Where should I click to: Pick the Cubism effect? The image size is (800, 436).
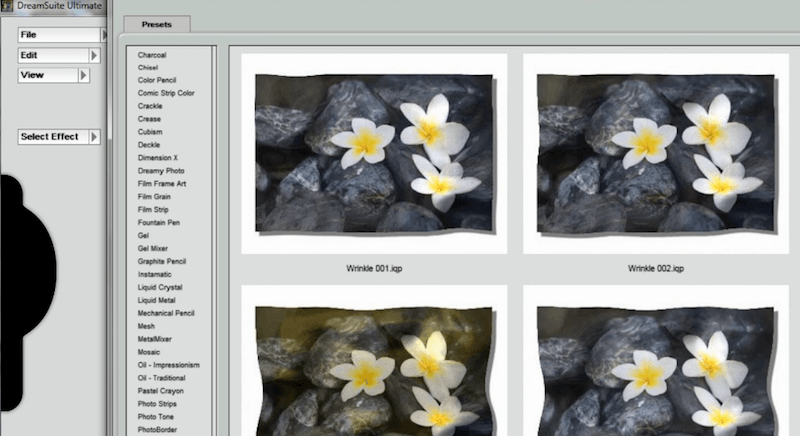pyautogui.click(x=150, y=132)
